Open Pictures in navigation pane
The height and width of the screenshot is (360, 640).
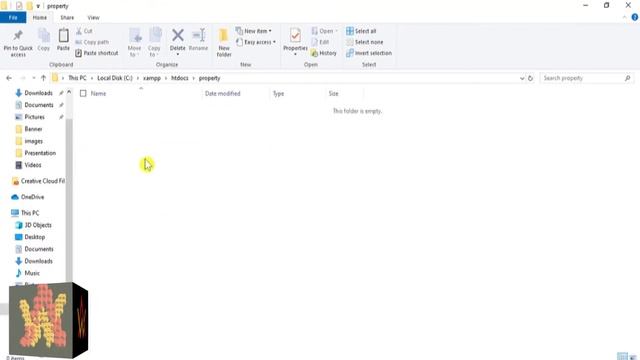coord(34,117)
